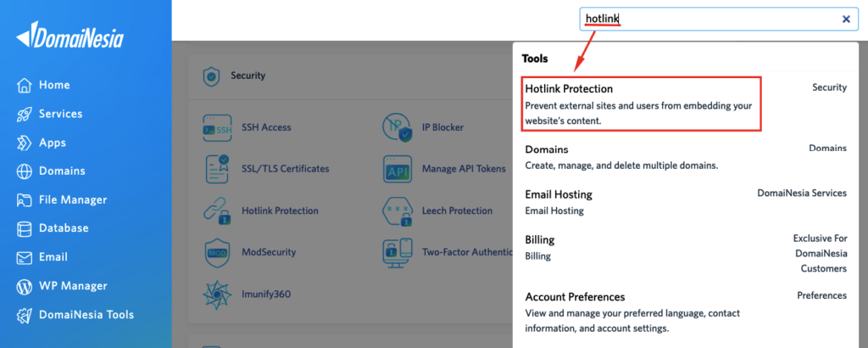This screenshot has height=348, width=868.
Task: Click the DomaiNesia Services category label
Action: coord(802,194)
